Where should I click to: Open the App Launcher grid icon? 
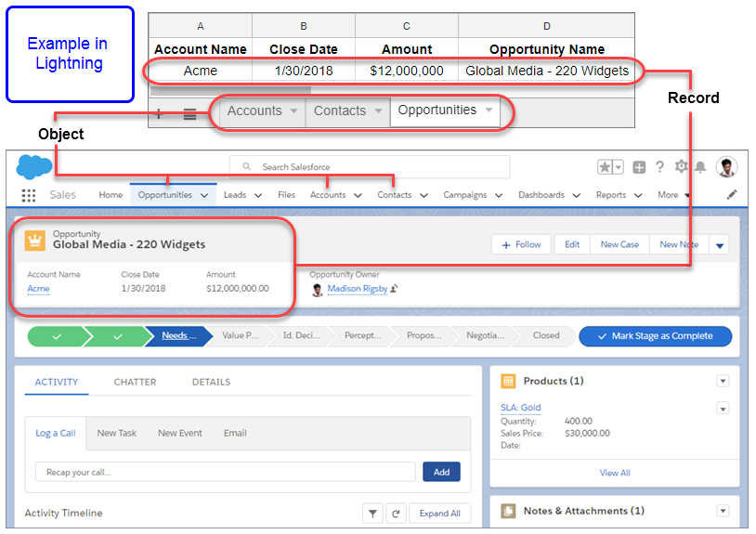click(29, 195)
